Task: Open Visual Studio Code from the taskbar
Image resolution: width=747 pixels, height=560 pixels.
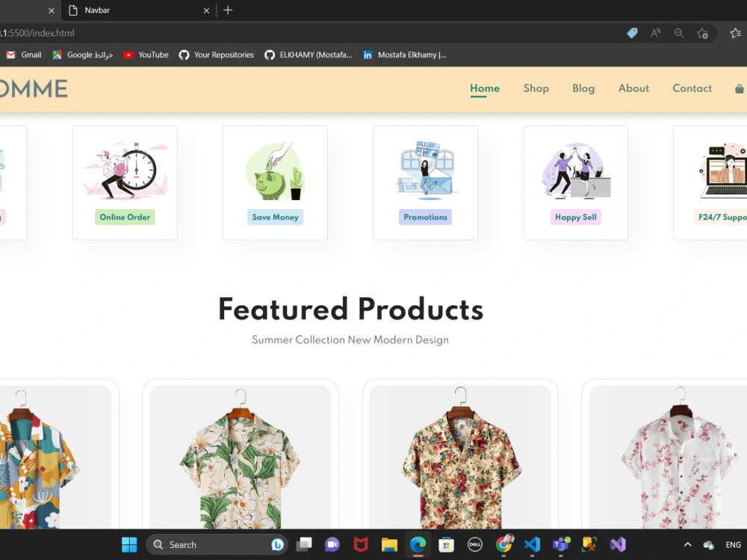Action: (x=532, y=544)
